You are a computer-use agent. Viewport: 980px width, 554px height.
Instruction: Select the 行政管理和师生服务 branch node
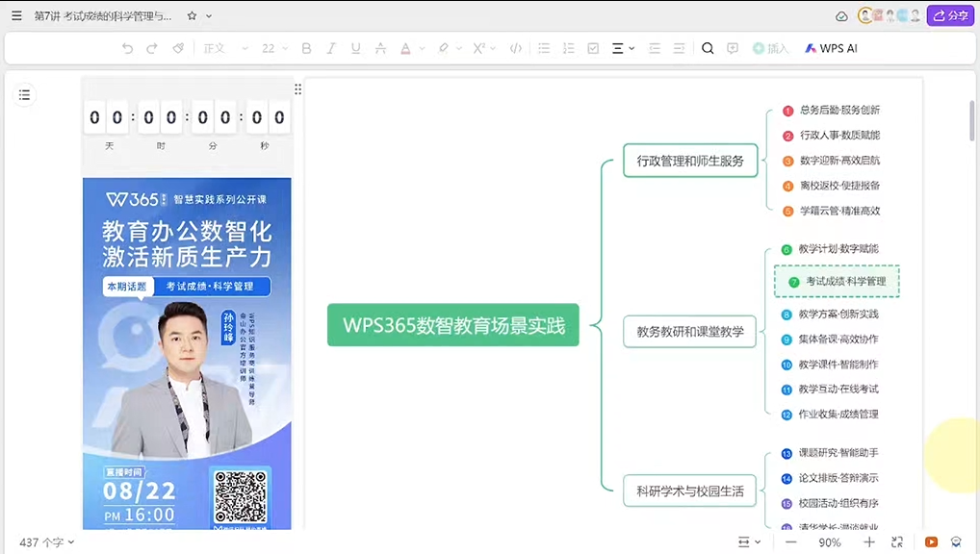[x=690, y=161]
